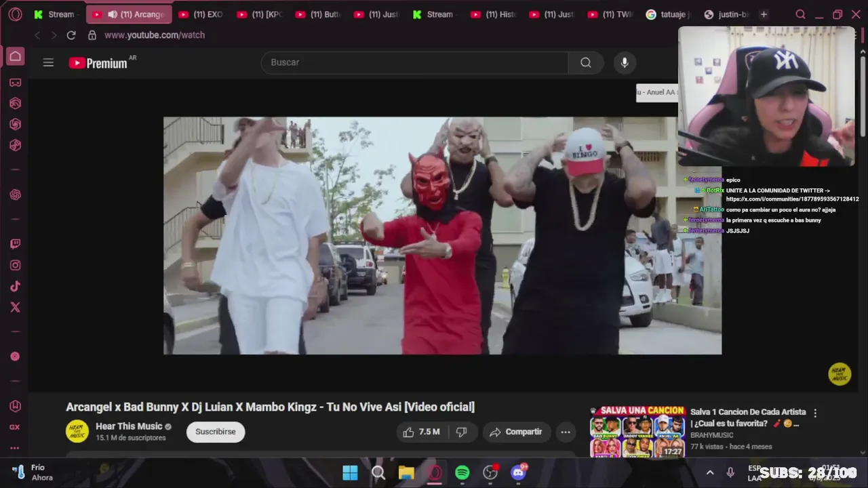Switch to the tatuaje Google tab

669,14
